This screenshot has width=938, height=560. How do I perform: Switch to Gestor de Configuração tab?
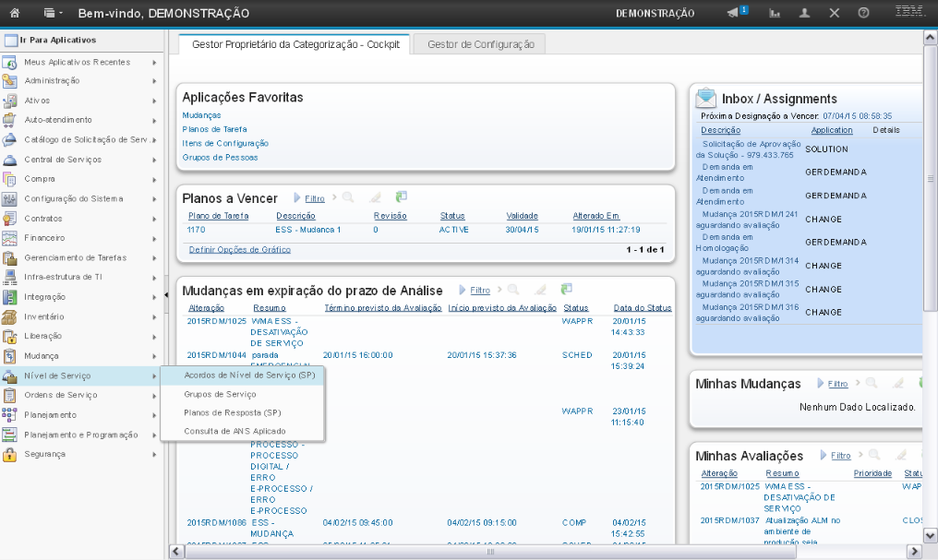pyautogui.click(x=480, y=44)
